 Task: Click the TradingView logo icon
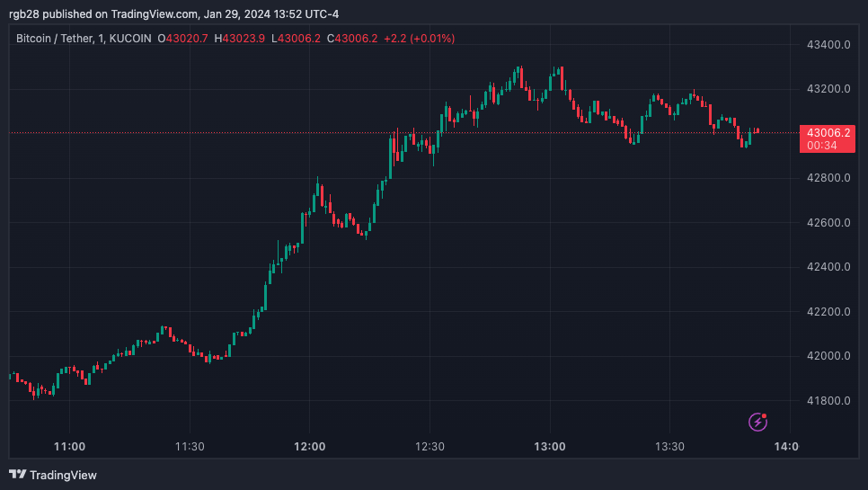[18, 475]
